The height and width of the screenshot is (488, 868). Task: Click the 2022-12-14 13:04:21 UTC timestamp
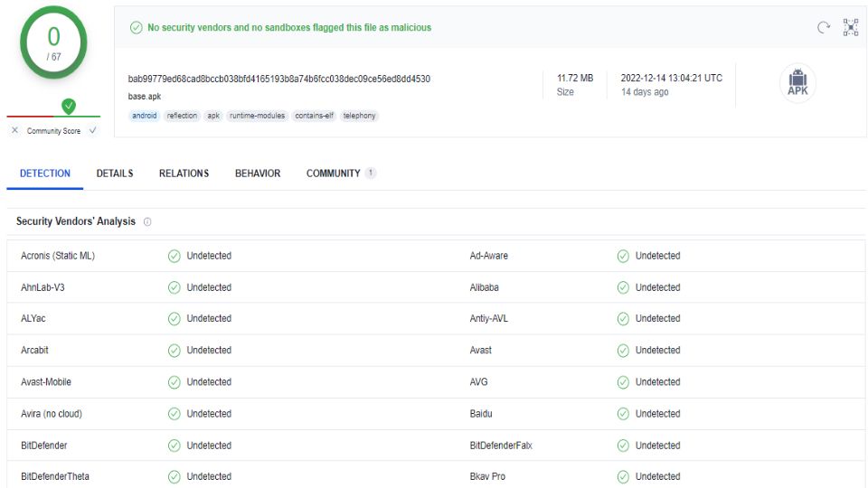[x=672, y=78]
